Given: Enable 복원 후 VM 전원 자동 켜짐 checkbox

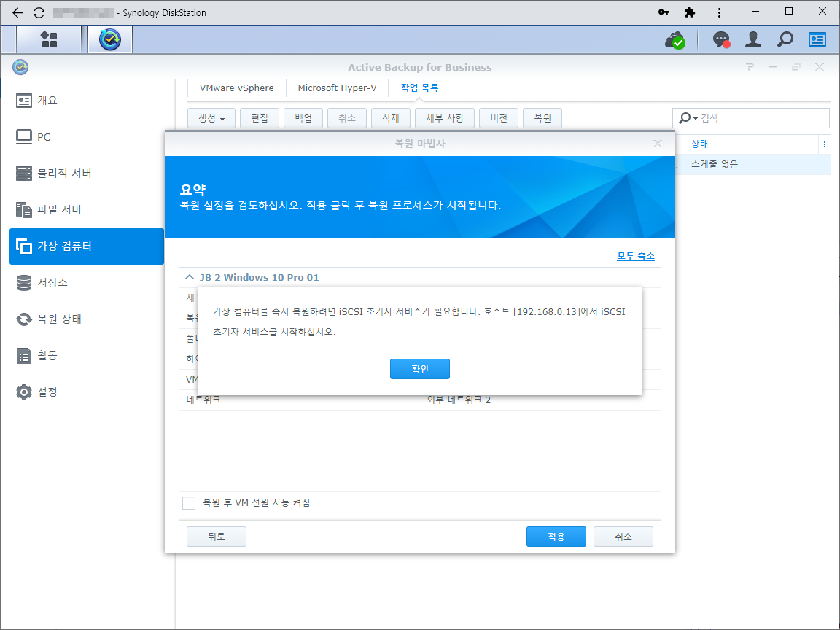Looking at the screenshot, I should point(189,503).
